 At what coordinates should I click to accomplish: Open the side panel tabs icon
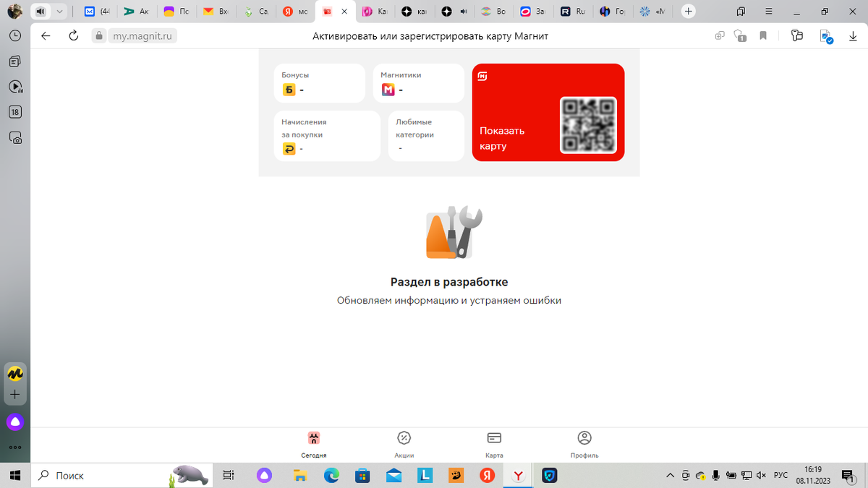741,12
